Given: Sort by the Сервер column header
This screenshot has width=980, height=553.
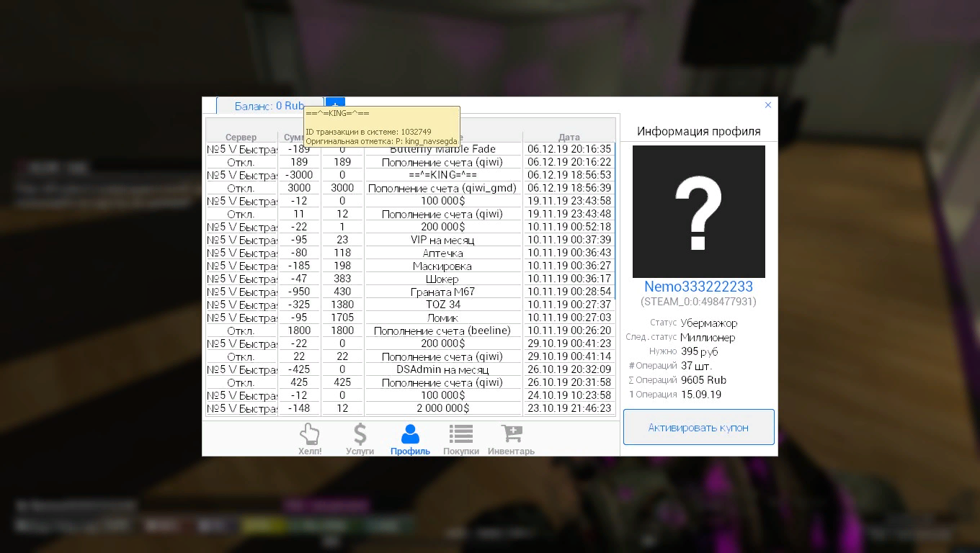Looking at the screenshot, I should tap(241, 138).
